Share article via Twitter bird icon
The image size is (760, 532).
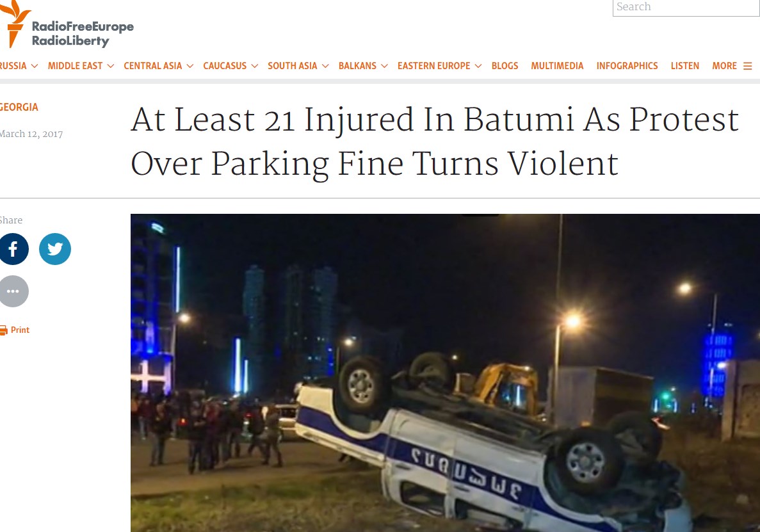55,249
